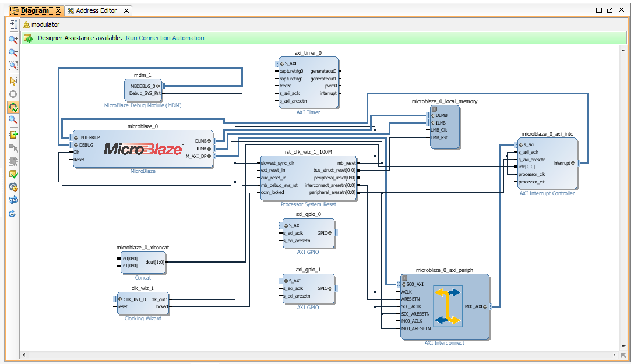Viewport: 634px width, 364px height.
Task: Click the 'dcm_locked' pin on the reset block
Action: click(273, 193)
